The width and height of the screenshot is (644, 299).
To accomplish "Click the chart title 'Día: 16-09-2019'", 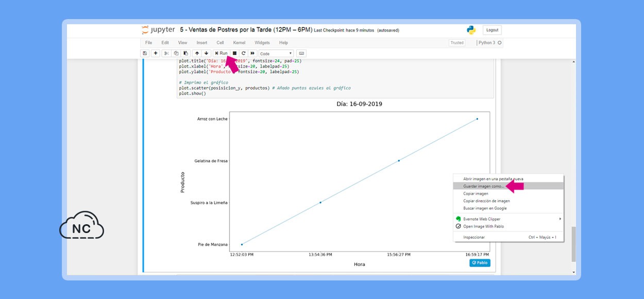I will pos(360,104).
